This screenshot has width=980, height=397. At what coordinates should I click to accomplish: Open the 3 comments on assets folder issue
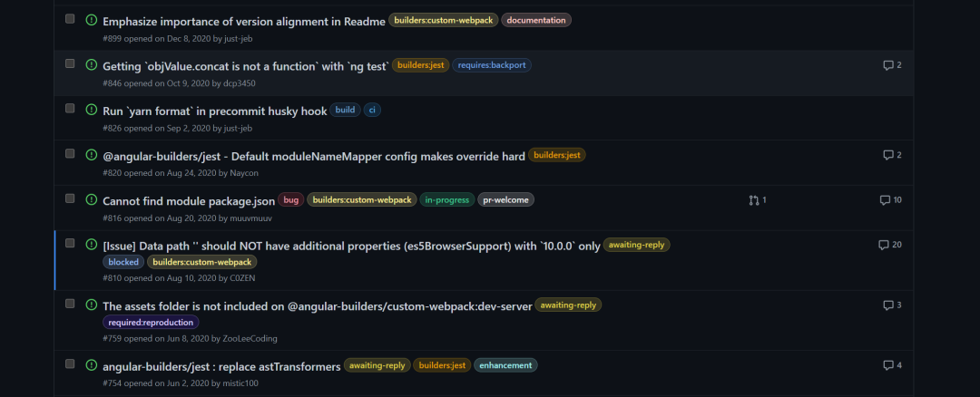pos(892,305)
